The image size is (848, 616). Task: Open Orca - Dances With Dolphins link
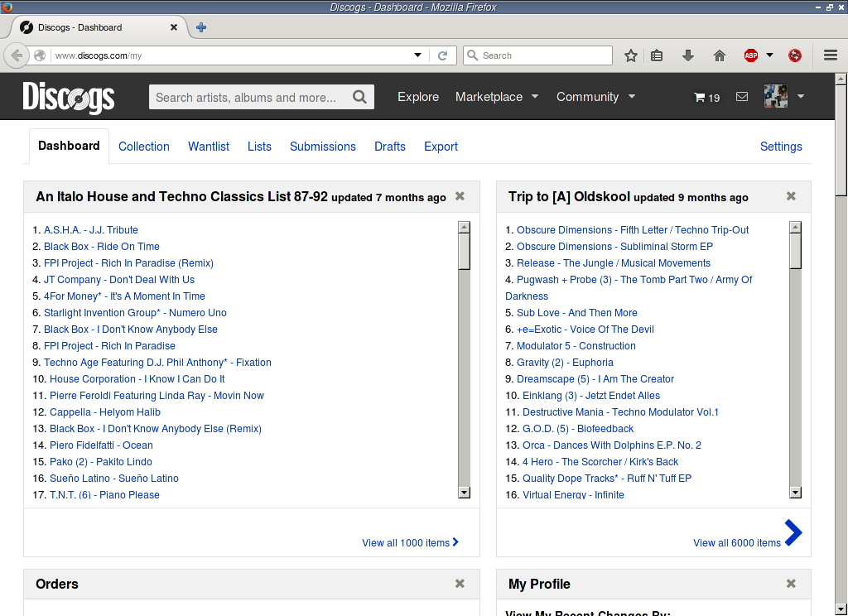[612, 445]
